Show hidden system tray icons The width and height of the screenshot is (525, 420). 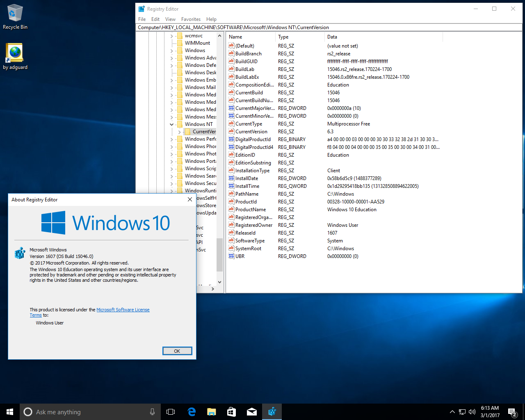point(452,412)
